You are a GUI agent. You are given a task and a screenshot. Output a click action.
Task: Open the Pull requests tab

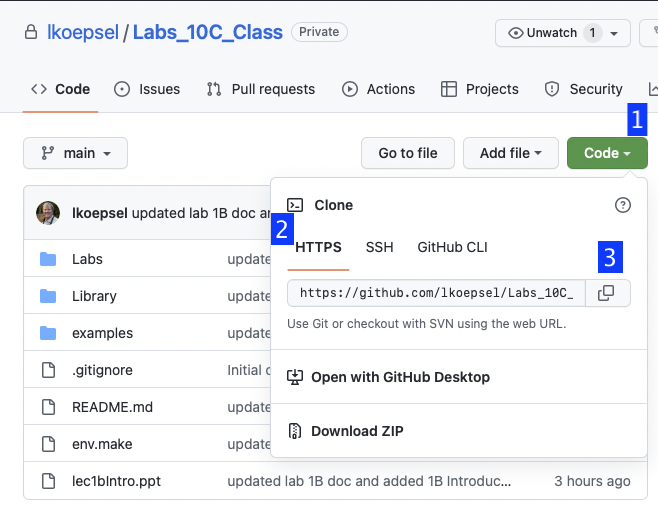point(261,89)
